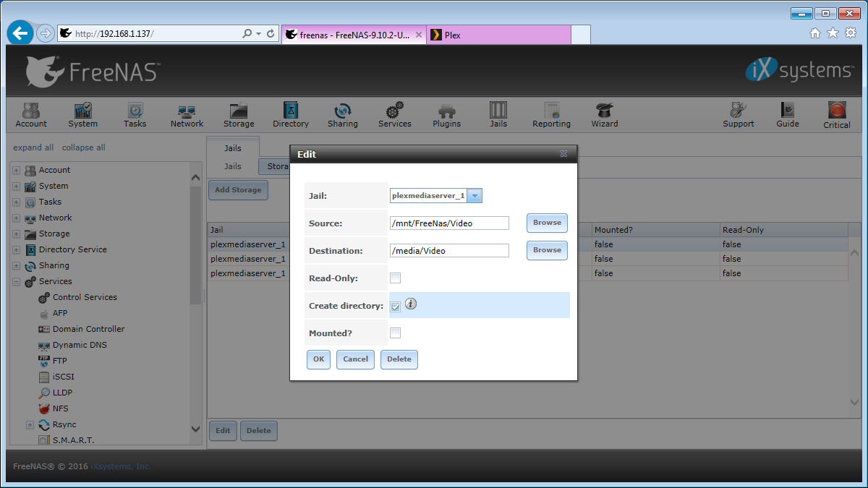Open the Tasks toolbar icon
The image size is (868, 488).
(135, 115)
